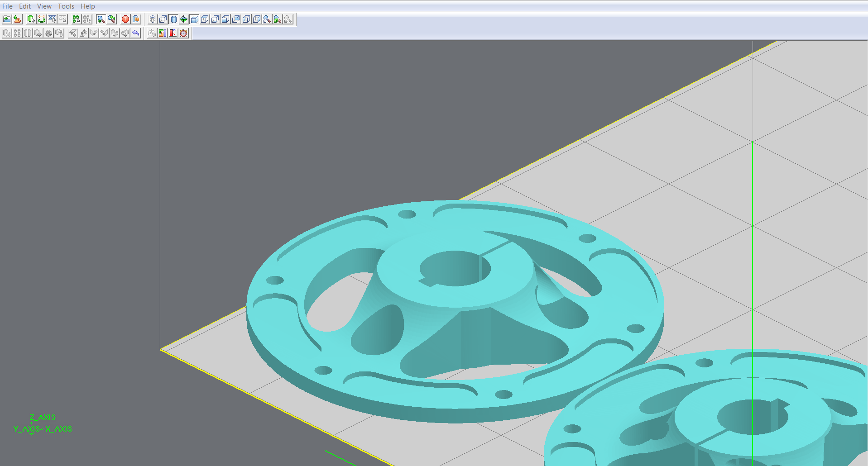868x466 pixels.
Task: Toggle the solid shaded cylinder display mode
Action: pos(173,19)
